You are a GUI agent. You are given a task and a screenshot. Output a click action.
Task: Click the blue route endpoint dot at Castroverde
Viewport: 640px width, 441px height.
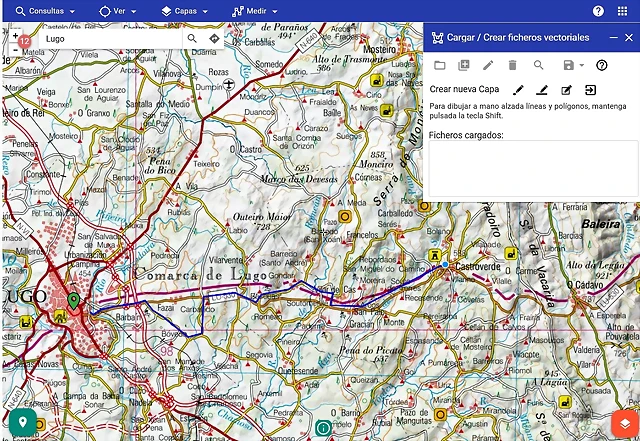point(445,265)
